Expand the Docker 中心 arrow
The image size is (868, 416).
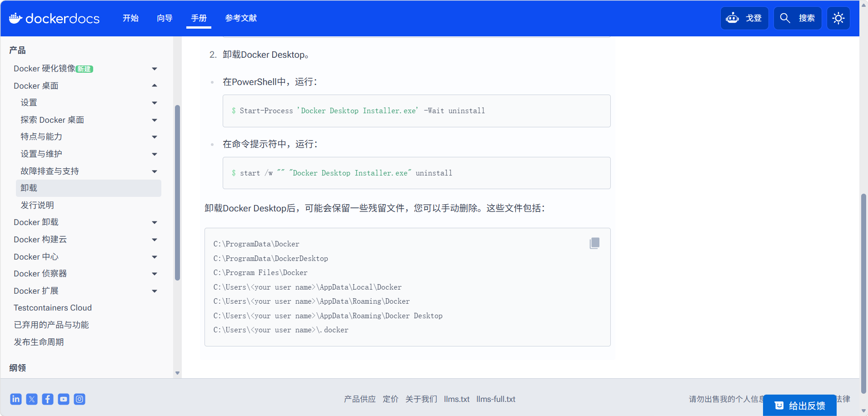coord(155,257)
